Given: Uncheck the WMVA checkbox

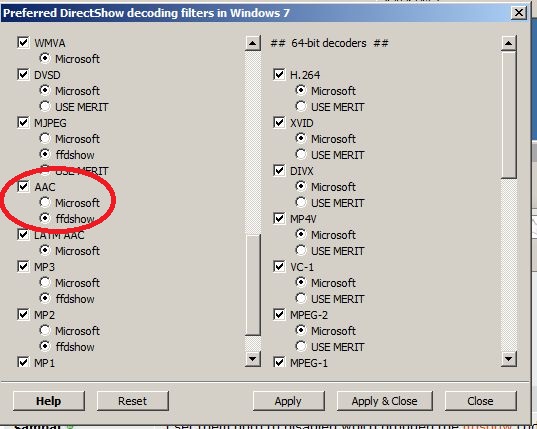Looking at the screenshot, I should tap(23, 43).
